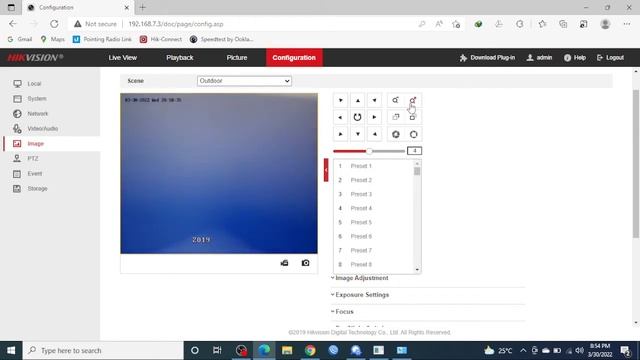Expand the Focus section

click(344, 312)
